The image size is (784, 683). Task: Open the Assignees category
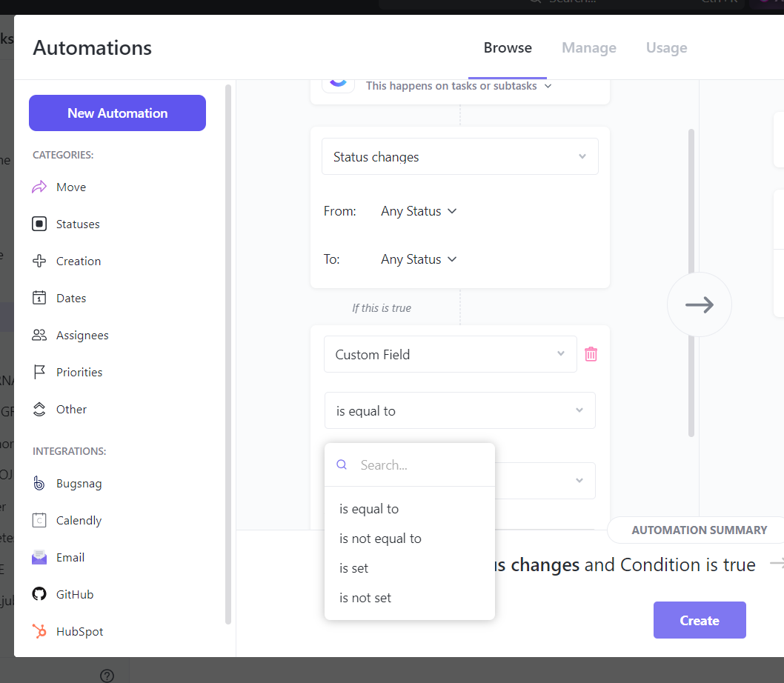(x=82, y=335)
